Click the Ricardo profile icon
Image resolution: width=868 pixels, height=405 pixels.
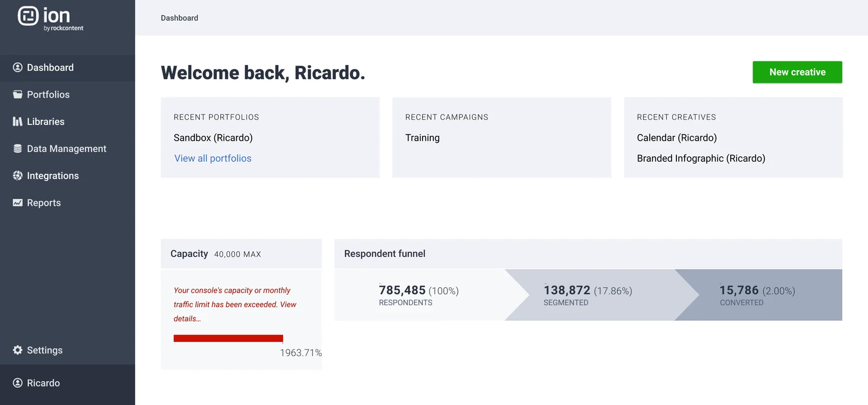18,383
